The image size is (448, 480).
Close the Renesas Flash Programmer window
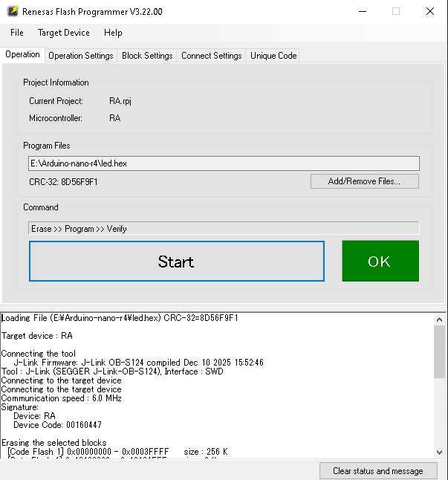pos(430,12)
